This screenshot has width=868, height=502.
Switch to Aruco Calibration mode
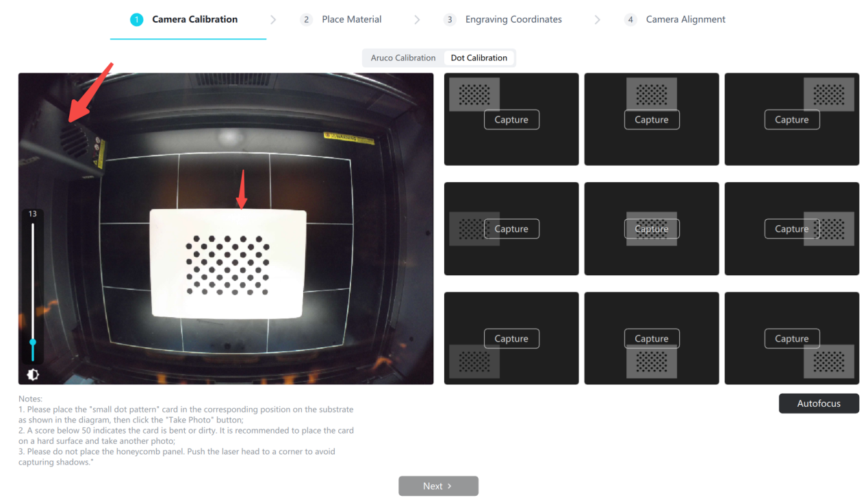(x=403, y=58)
